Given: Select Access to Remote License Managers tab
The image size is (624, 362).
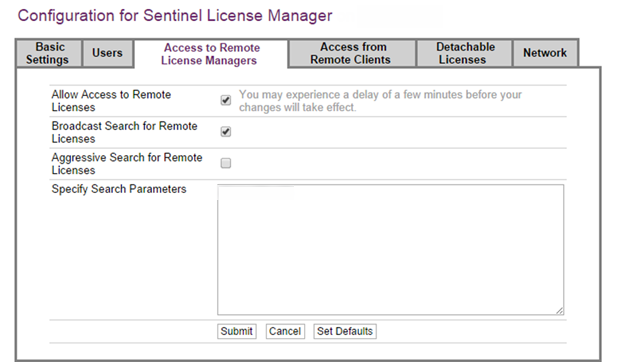Looking at the screenshot, I should (x=211, y=54).
